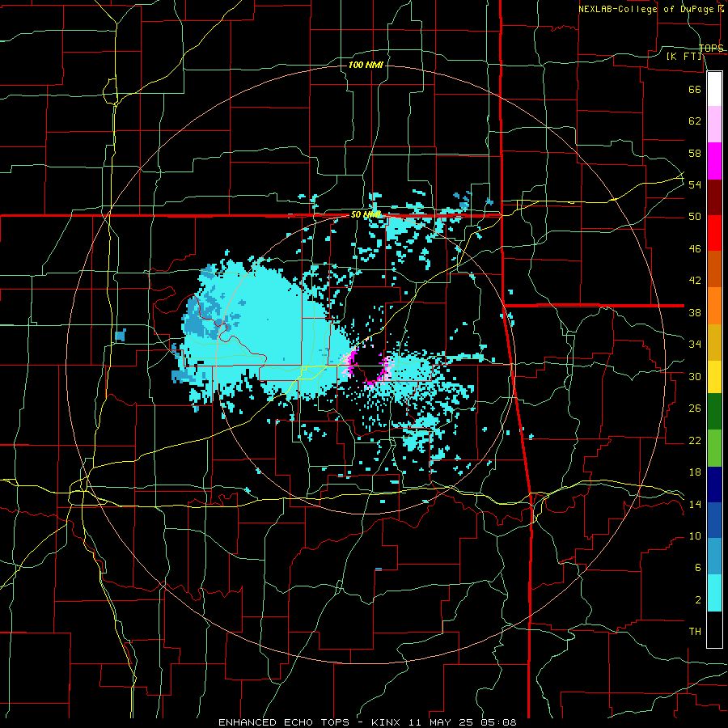This screenshot has height=728, width=728.
Task: Click the legend value '54'
Action: (x=695, y=184)
